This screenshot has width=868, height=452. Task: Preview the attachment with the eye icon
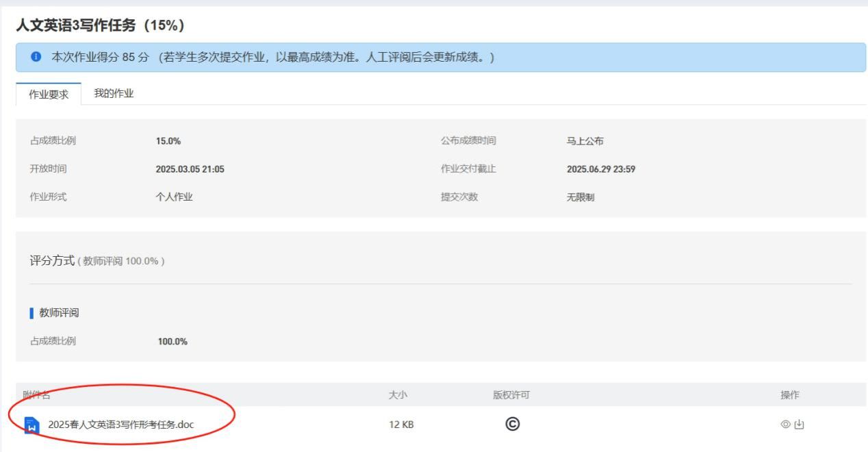click(785, 425)
